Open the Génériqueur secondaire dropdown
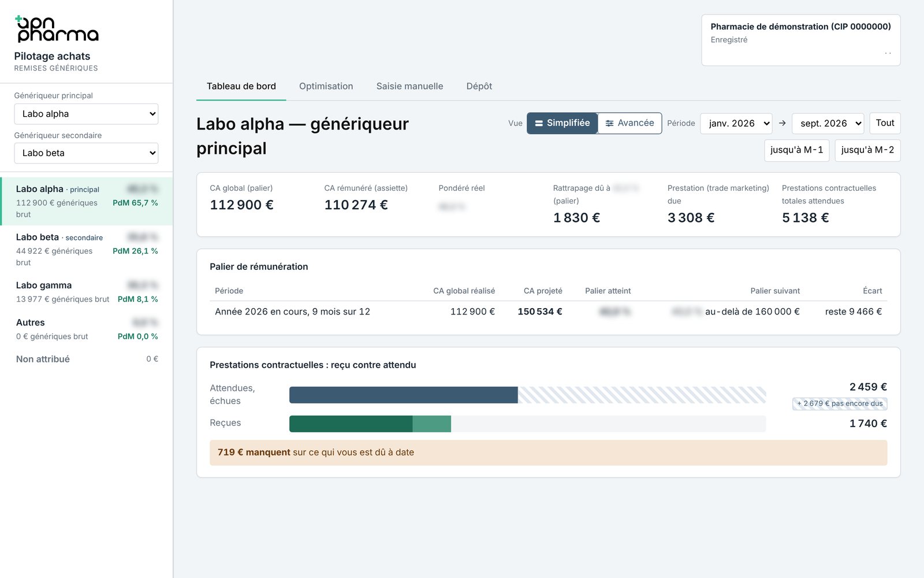 coord(86,153)
